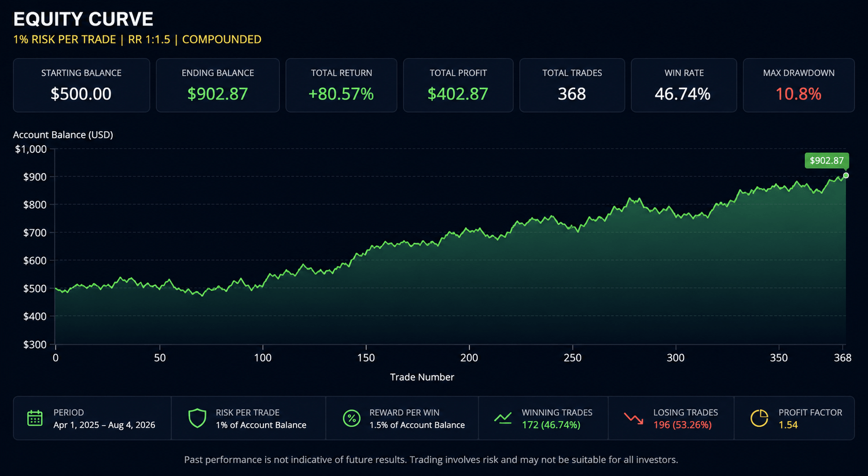Select the Ending Balance card
868x476 pixels.
[x=218, y=85]
